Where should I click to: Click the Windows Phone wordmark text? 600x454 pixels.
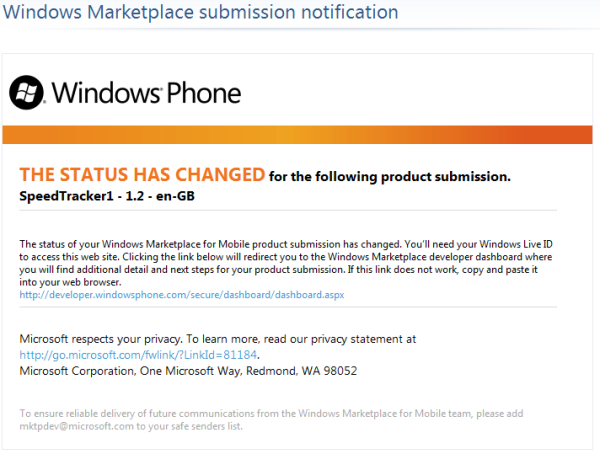[146, 93]
